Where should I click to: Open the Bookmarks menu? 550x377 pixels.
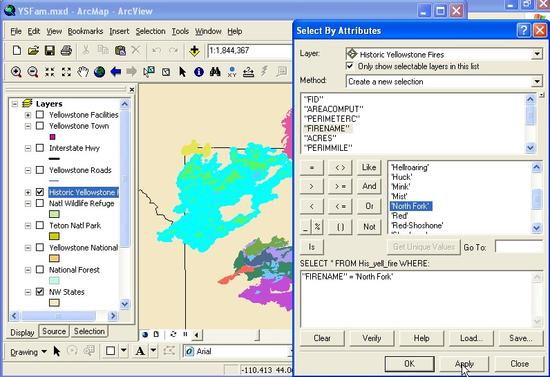pyautogui.click(x=85, y=31)
